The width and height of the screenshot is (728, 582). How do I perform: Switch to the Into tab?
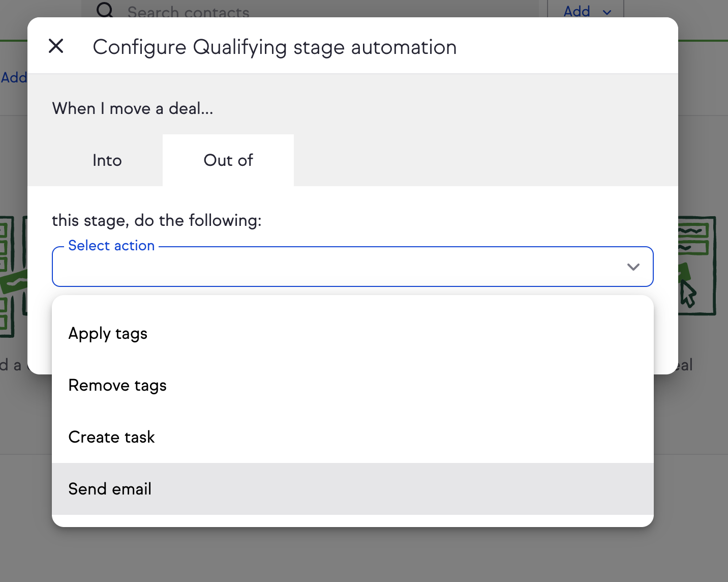107,160
